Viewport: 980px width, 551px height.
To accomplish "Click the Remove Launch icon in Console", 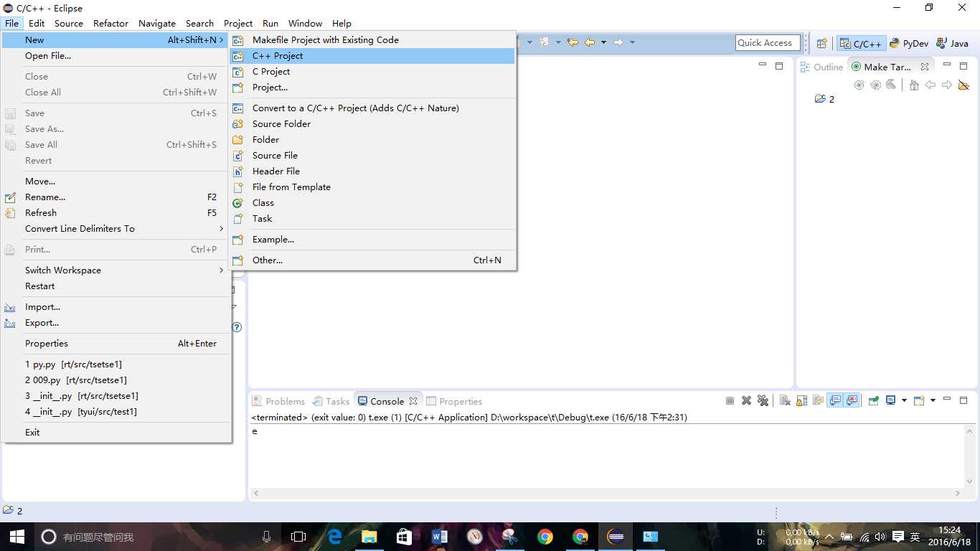I will (746, 401).
